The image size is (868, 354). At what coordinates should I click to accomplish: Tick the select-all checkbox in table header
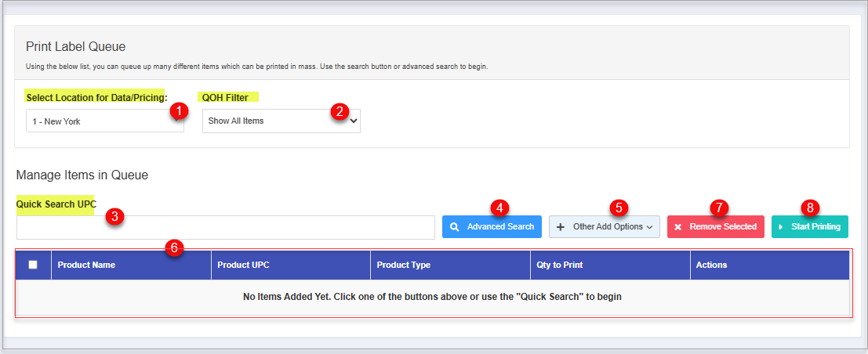point(33,265)
